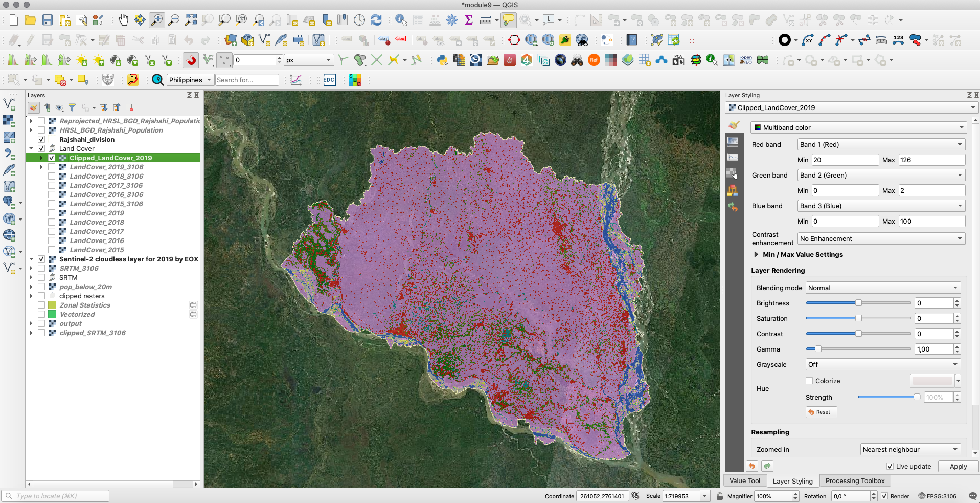Select the Zoom Out magnifier tool
The image size is (980, 503).
point(174,20)
